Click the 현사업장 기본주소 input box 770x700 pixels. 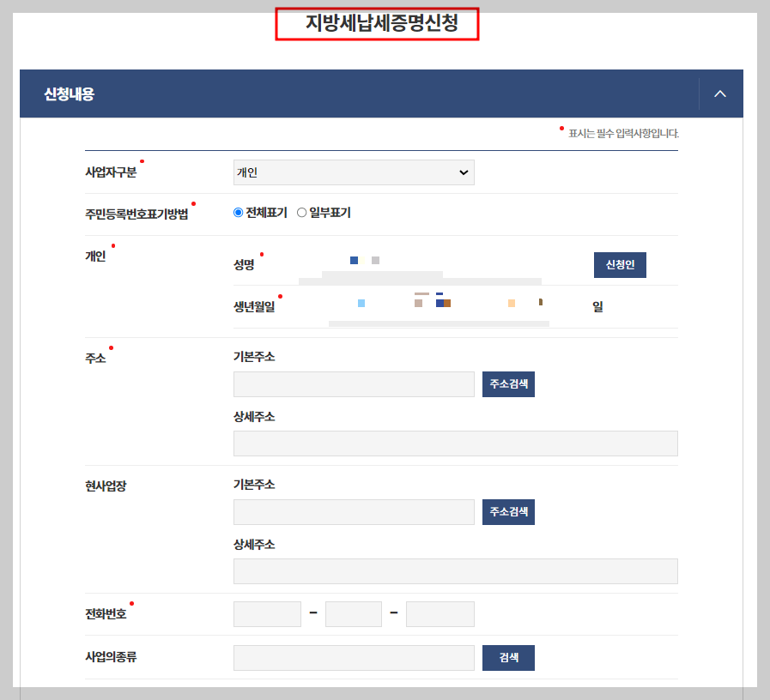(x=354, y=511)
